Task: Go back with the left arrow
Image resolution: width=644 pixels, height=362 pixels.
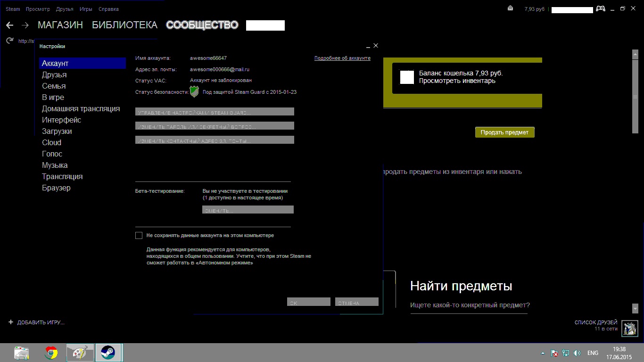Action: 9,25
